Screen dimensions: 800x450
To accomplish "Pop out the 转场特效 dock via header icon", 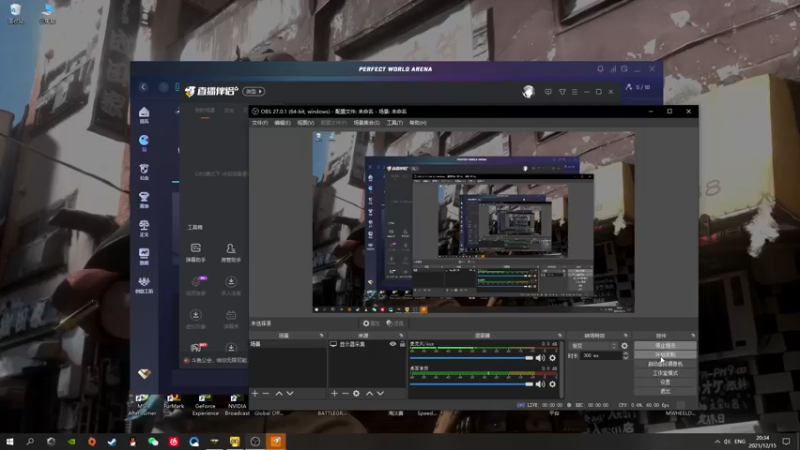I will click(x=626, y=336).
